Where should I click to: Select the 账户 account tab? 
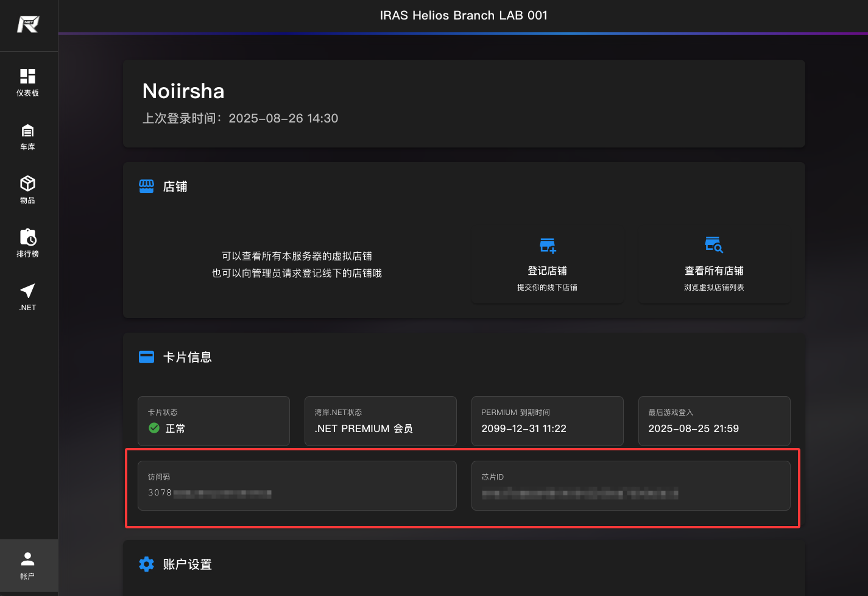pos(28,566)
